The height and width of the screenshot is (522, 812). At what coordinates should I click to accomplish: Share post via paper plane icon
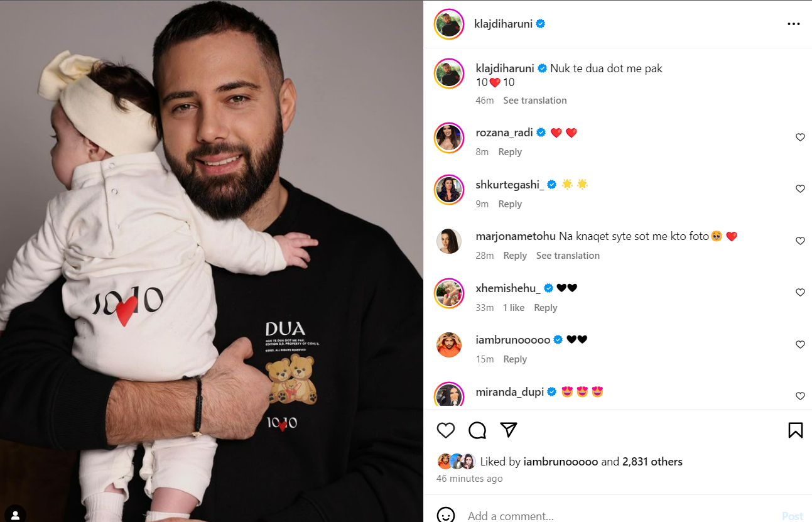509,430
